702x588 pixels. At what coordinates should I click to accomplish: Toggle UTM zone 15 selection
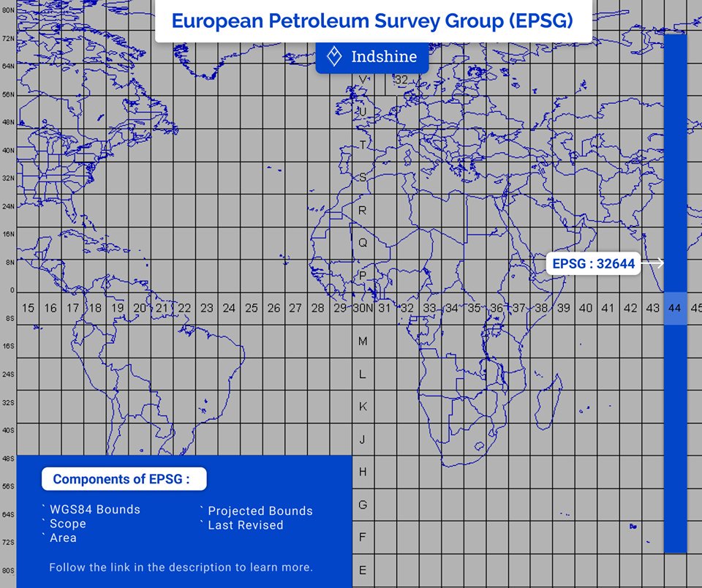click(x=28, y=308)
